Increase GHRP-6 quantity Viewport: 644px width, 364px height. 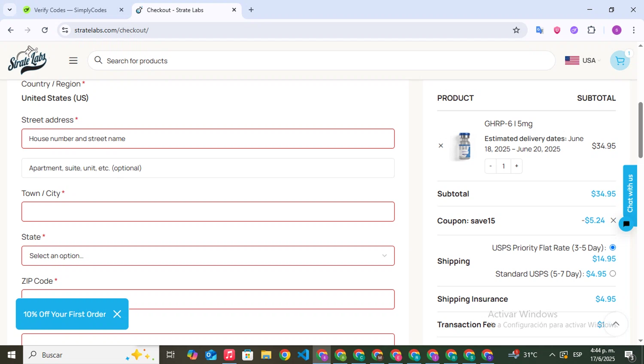pyautogui.click(x=516, y=166)
